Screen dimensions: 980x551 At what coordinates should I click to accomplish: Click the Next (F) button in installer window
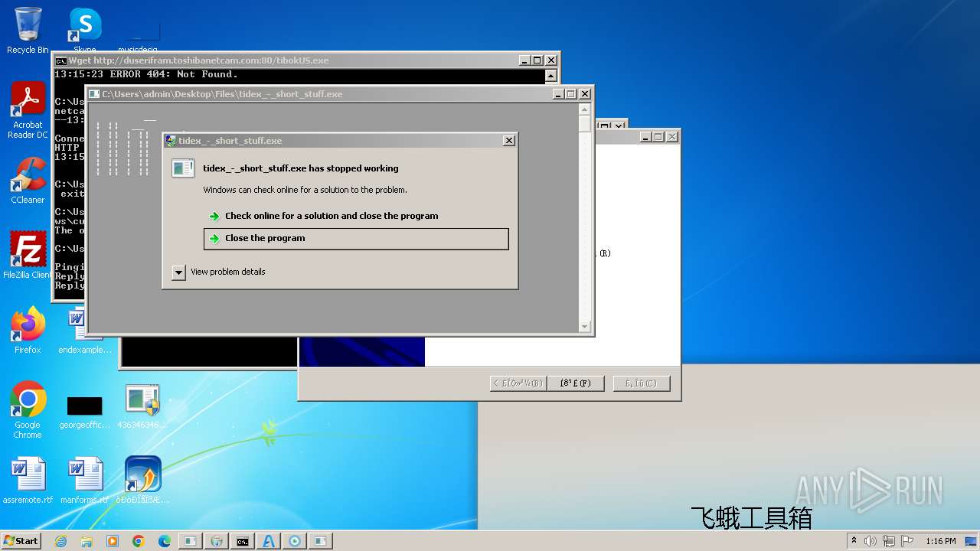(x=576, y=383)
